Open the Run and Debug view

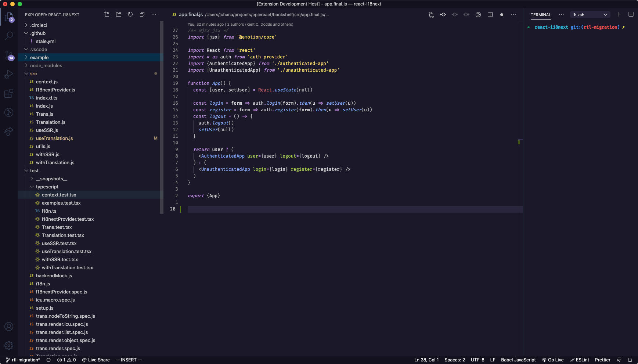9,74
